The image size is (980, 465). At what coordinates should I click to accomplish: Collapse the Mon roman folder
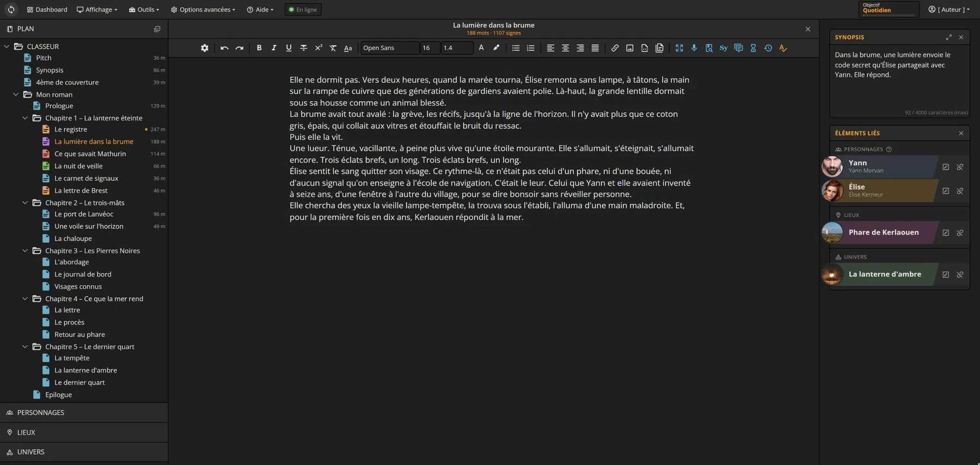pyautogui.click(x=16, y=94)
